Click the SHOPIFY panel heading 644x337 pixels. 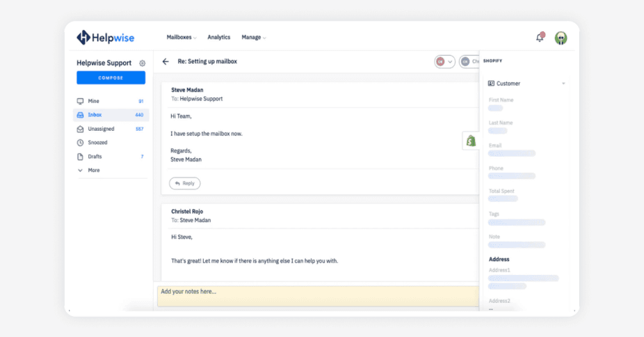tap(493, 61)
